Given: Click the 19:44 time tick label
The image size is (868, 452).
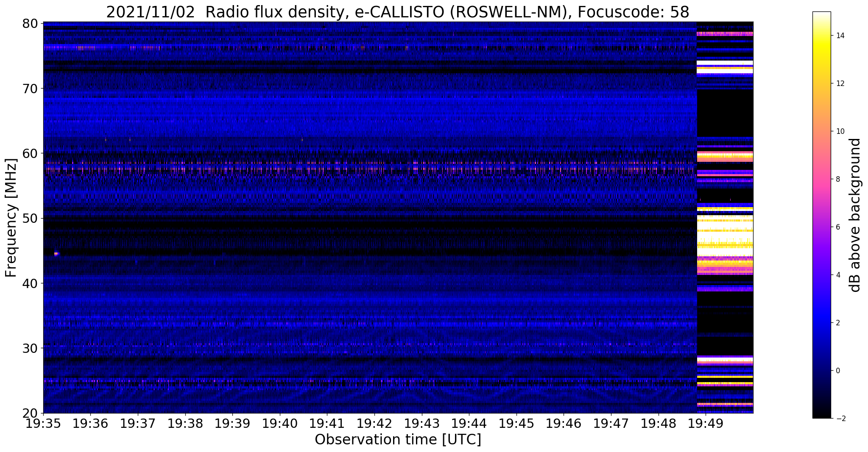Looking at the screenshot, I should pos(469,424).
